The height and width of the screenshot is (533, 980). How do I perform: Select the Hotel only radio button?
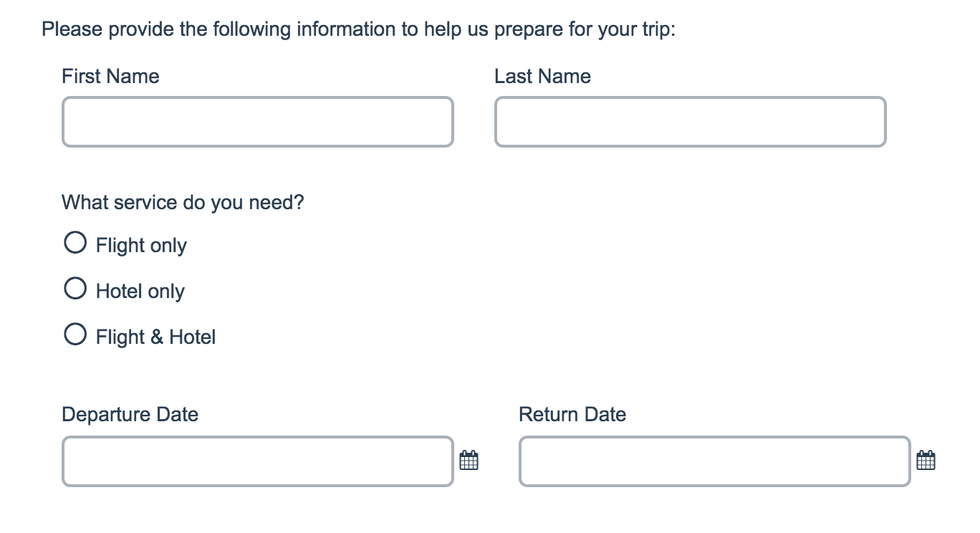pyautogui.click(x=75, y=289)
